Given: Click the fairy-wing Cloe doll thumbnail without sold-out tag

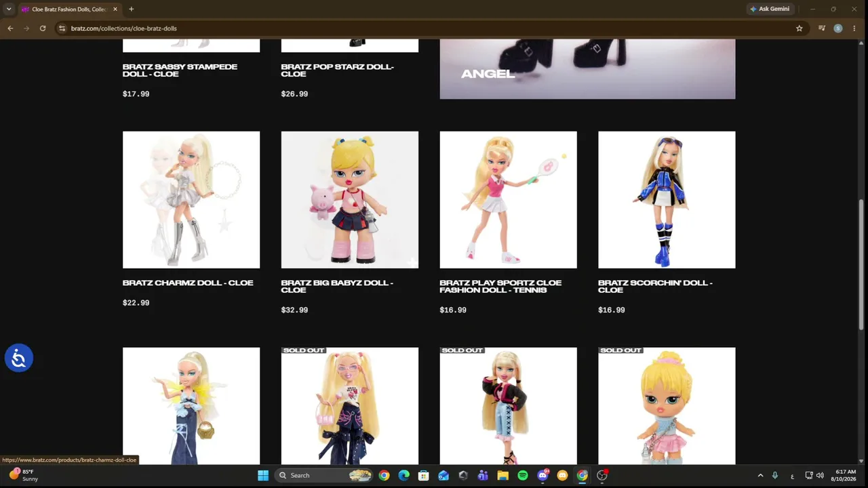Looking at the screenshot, I should coord(191,406).
